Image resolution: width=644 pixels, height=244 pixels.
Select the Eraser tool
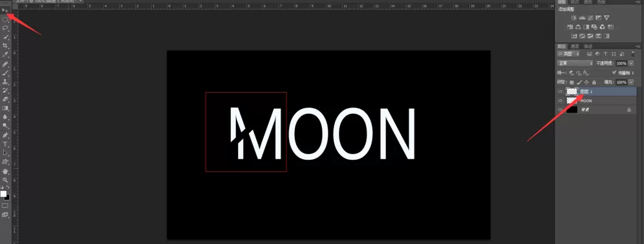tap(5, 99)
